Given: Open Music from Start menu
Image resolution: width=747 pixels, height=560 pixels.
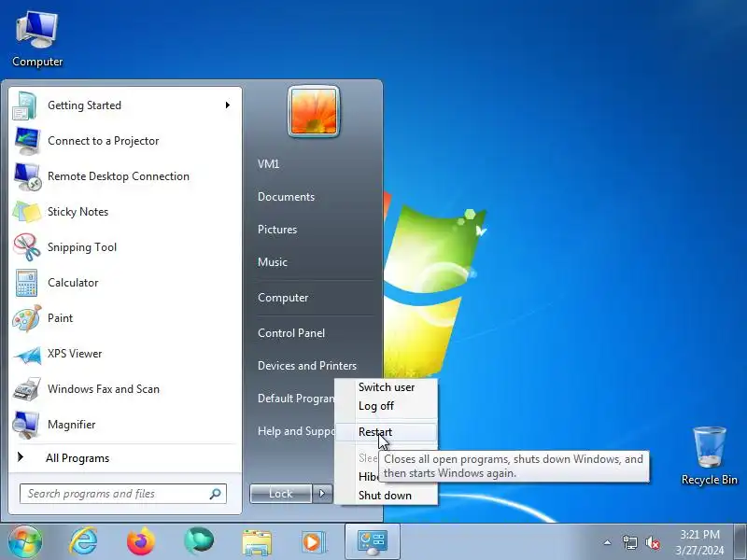Looking at the screenshot, I should pyautogui.click(x=273, y=262).
